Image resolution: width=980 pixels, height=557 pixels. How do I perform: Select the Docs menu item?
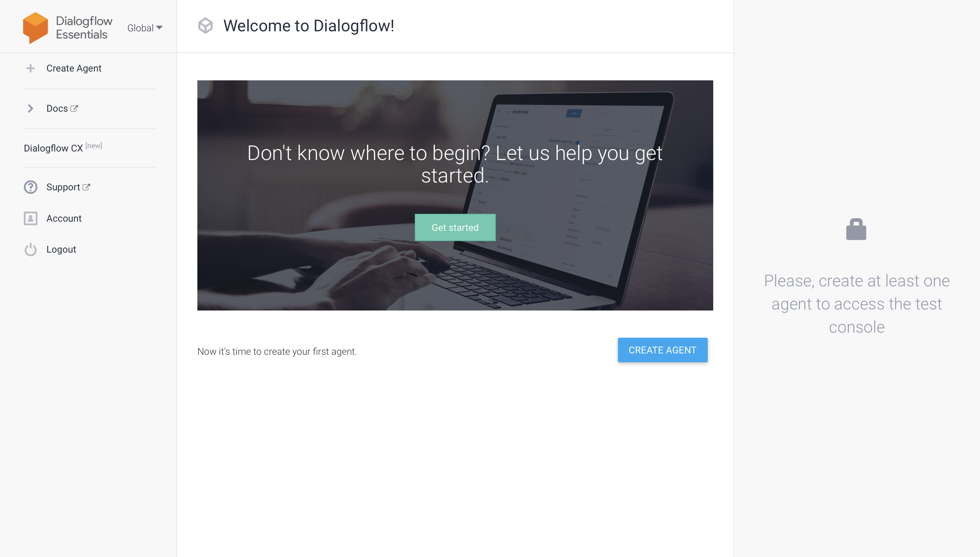(x=62, y=108)
